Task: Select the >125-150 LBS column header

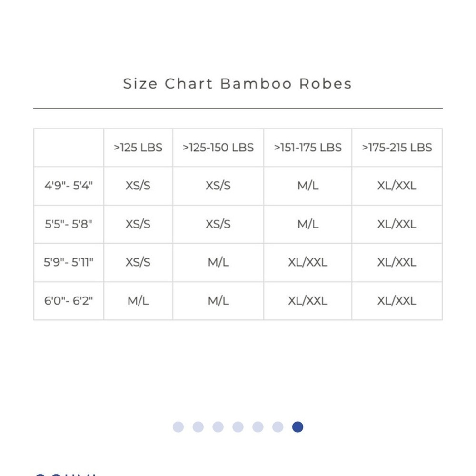Action: 218,148
